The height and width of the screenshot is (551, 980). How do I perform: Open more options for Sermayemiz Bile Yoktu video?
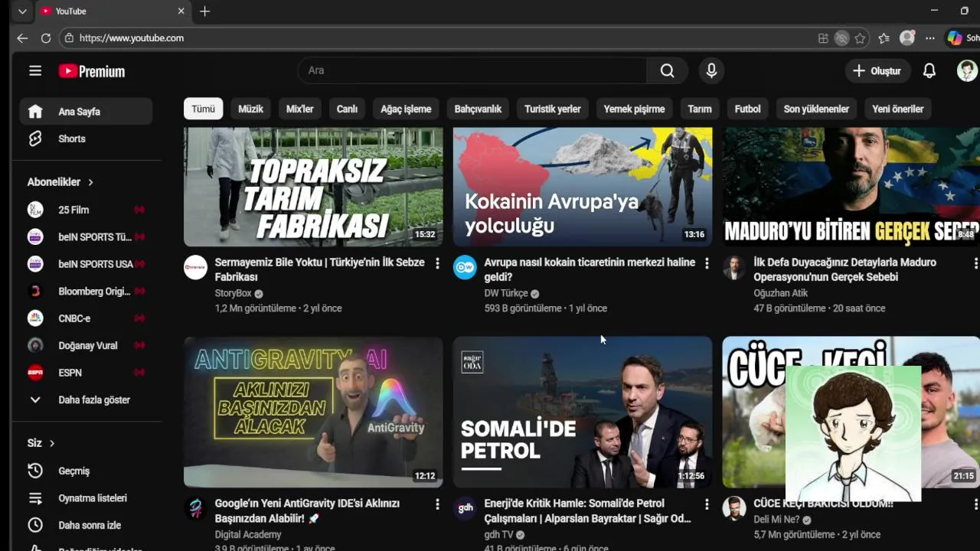tap(437, 263)
